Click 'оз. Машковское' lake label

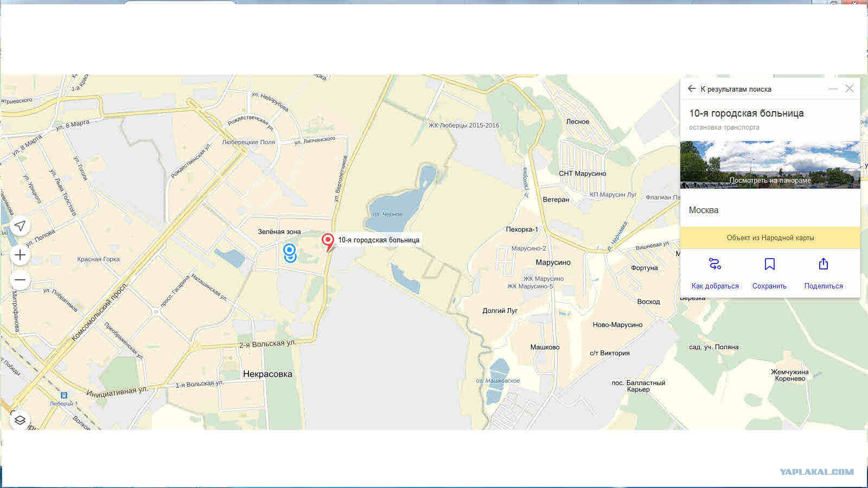click(x=498, y=381)
